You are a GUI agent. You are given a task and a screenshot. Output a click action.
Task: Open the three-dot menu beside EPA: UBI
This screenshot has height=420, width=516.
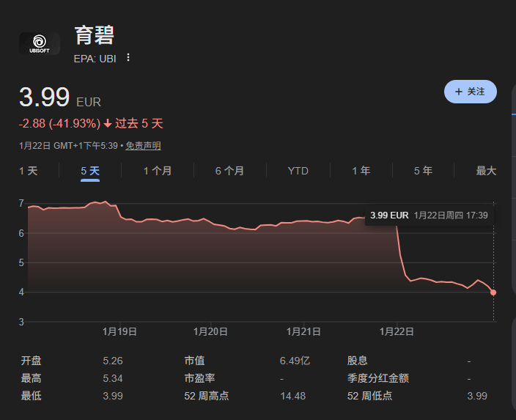[128, 58]
